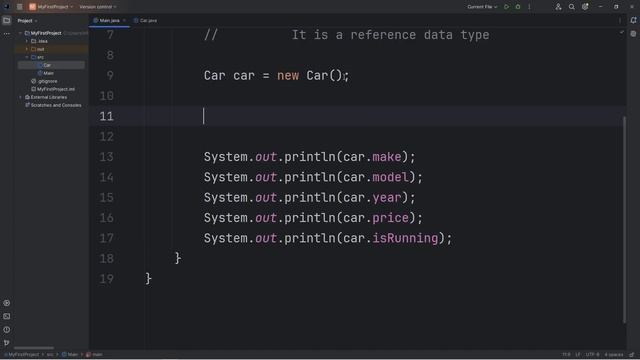Open the Terminal tool window

tap(7, 316)
